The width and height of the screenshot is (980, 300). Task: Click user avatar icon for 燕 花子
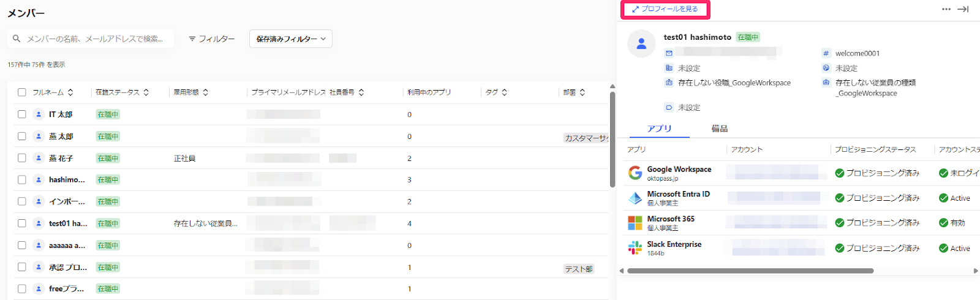39,158
